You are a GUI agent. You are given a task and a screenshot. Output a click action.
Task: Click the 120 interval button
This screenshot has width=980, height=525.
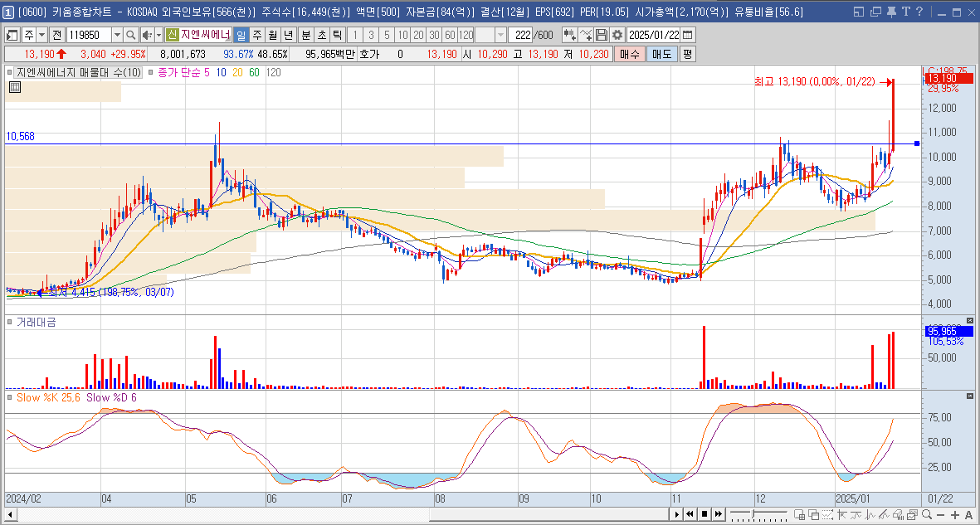(x=466, y=35)
